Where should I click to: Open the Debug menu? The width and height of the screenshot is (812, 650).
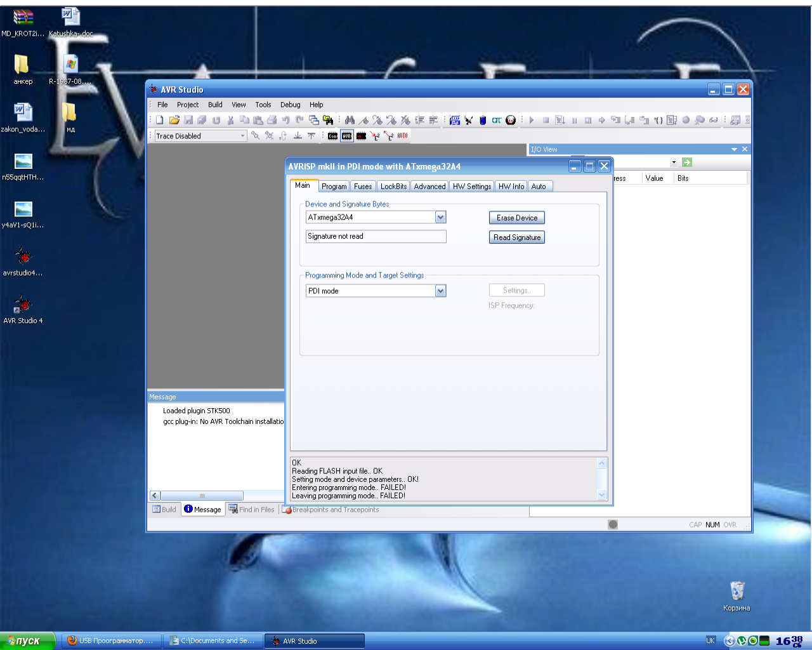(291, 105)
